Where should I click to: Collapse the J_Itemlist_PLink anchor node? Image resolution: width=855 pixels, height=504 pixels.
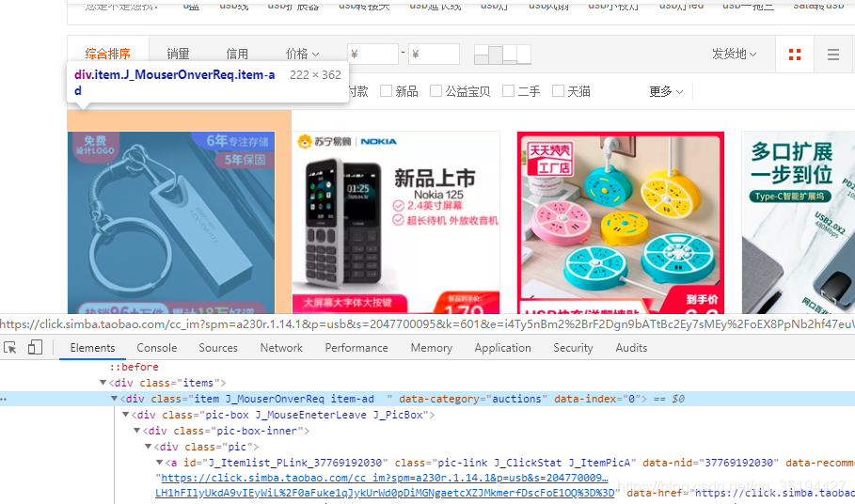tap(159, 462)
